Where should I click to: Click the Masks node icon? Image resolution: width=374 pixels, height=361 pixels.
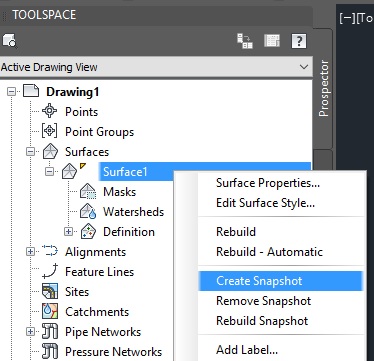click(88, 192)
